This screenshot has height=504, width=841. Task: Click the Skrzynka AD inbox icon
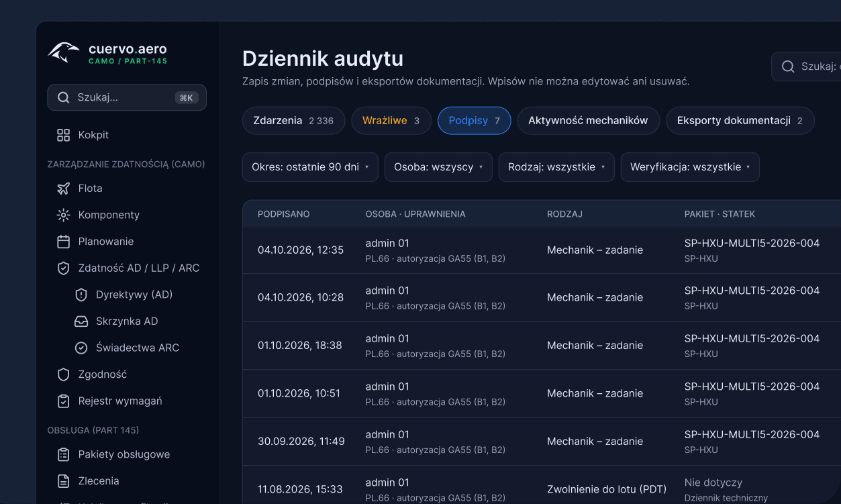[x=81, y=321]
